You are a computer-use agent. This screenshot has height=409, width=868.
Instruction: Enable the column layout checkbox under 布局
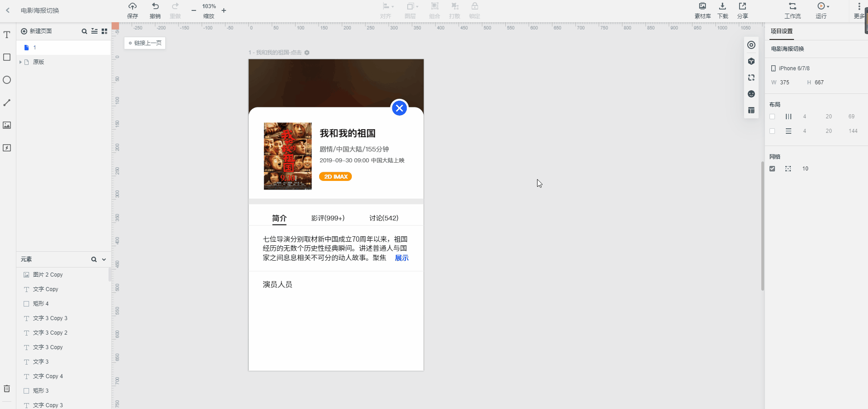pyautogui.click(x=772, y=117)
